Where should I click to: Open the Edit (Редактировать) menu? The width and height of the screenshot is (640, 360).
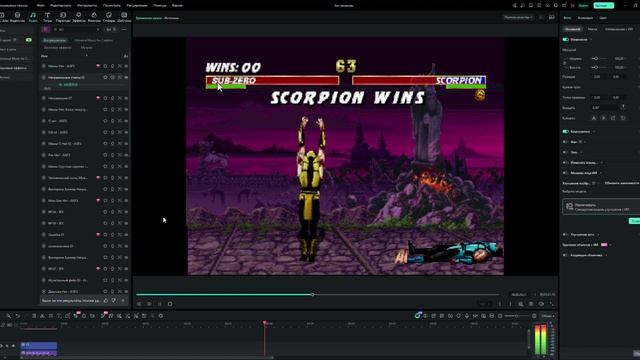coord(60,5)
